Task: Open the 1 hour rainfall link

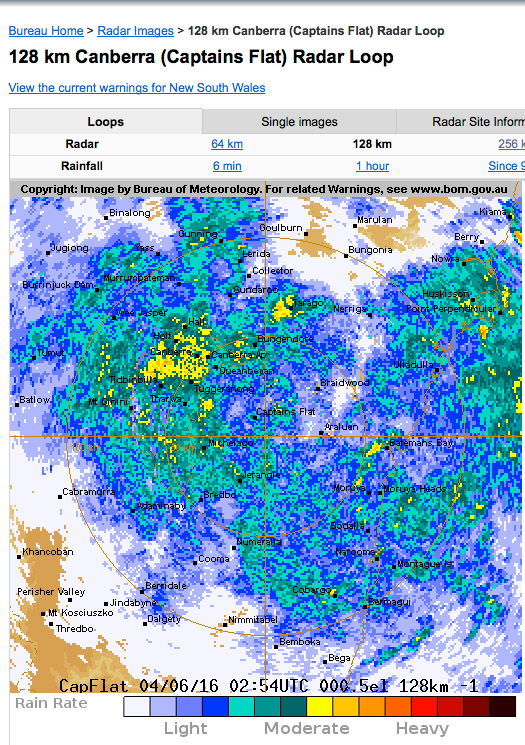Action: point(372,166)
